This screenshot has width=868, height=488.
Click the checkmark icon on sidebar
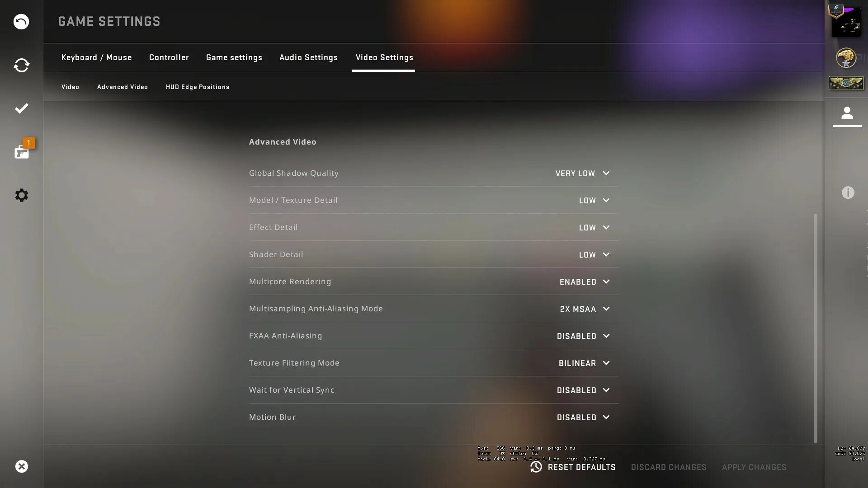[21, 108]
